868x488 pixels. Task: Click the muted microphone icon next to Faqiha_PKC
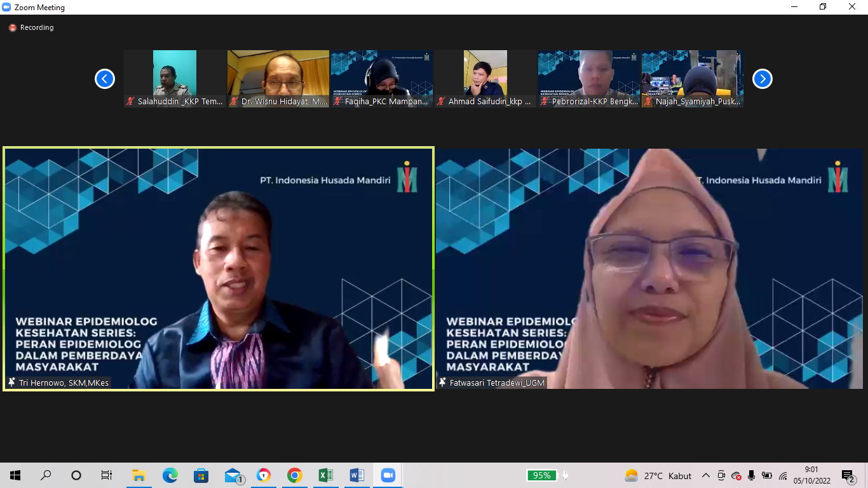337,102
